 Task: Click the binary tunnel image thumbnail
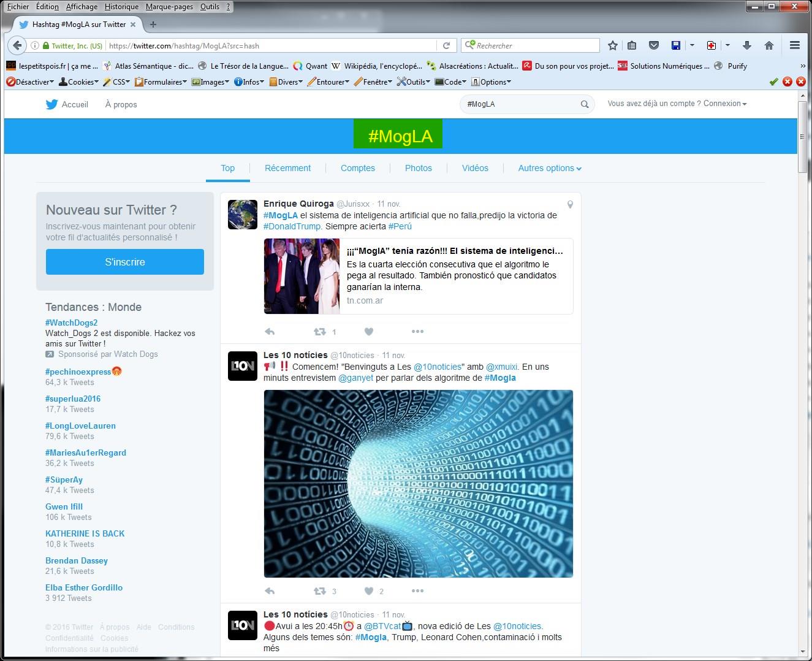pyautogui.click(x=418, y=484)
